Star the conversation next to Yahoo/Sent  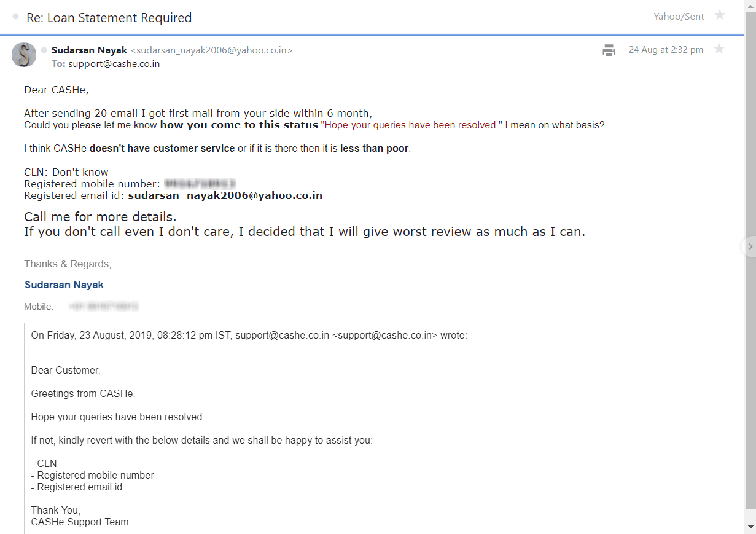(720, 15)
